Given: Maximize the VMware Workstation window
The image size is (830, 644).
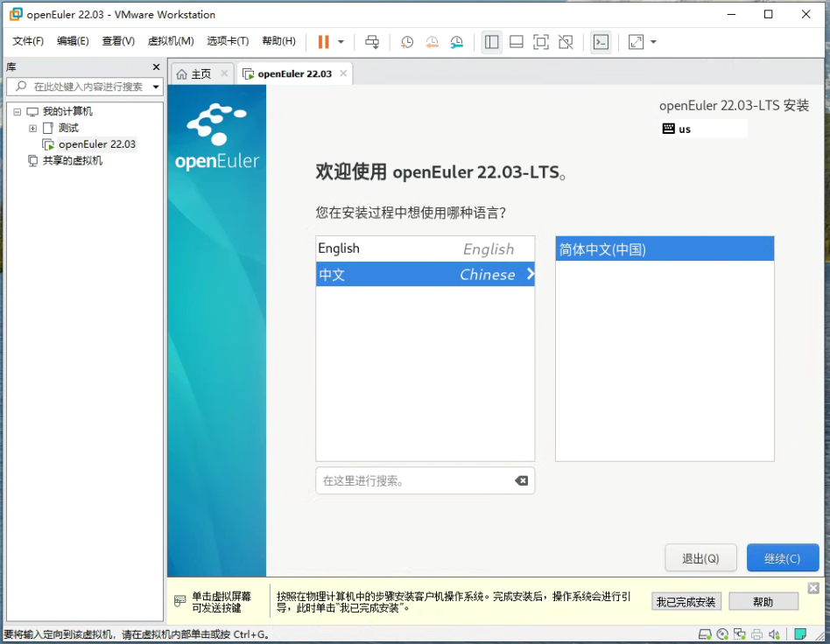Looking at the screenshot, I should tap(769, 14).
